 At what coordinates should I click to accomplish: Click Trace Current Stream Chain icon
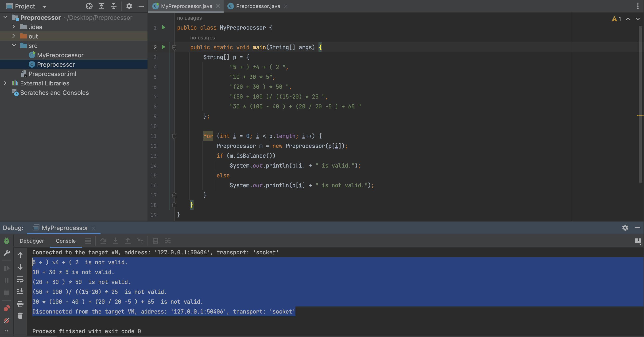167,241
